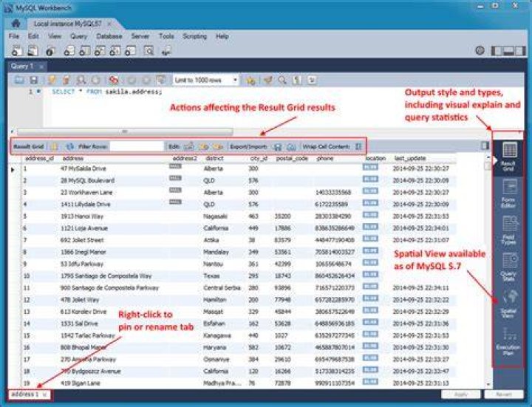The width and height of the screenshot is (532, 407).
Task: Toggle display of invisible characters
Action: click(x=297, y=80)
